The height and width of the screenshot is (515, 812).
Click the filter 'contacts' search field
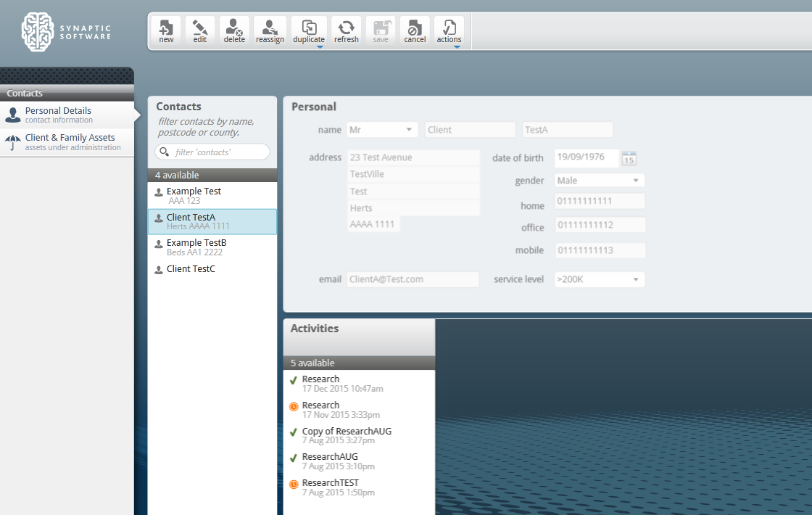click(x=212, y=152)
